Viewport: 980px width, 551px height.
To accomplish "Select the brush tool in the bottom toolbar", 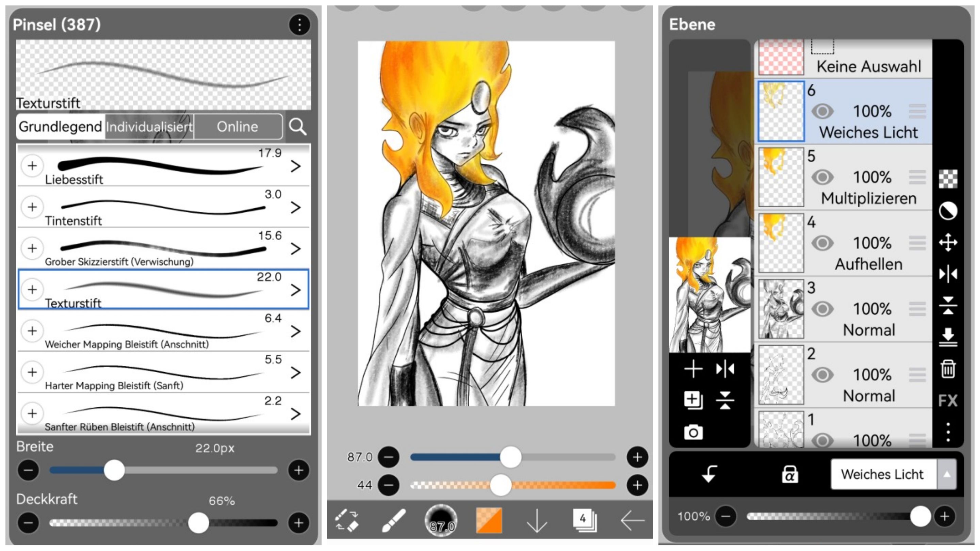I will [393, 520].
